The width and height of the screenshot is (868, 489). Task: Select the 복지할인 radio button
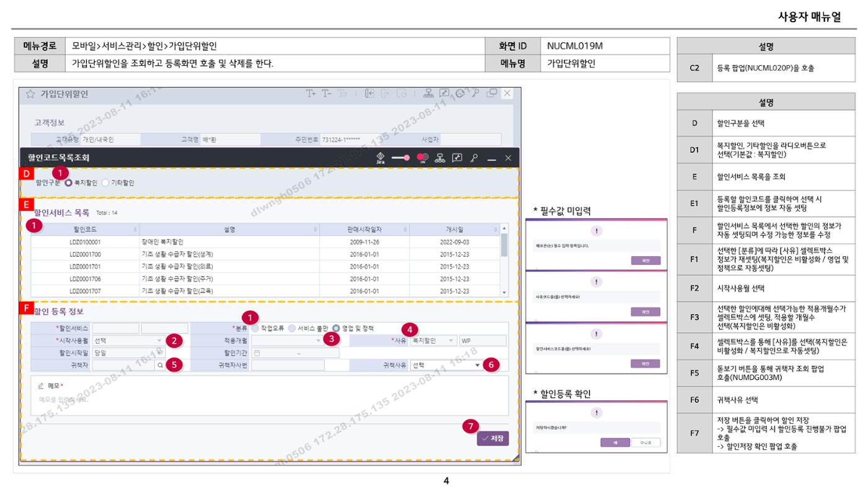click(x=69, y=183)
